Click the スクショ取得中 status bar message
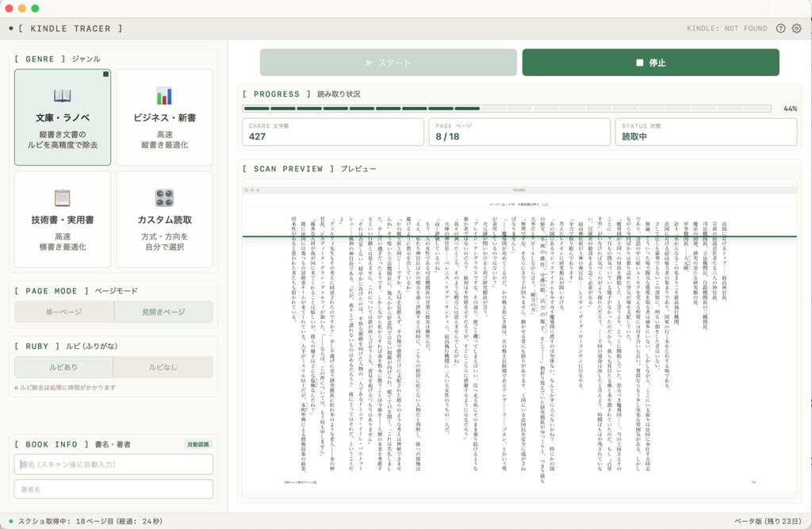The height and width of the screenshot is (529, 812). (90, 521)
